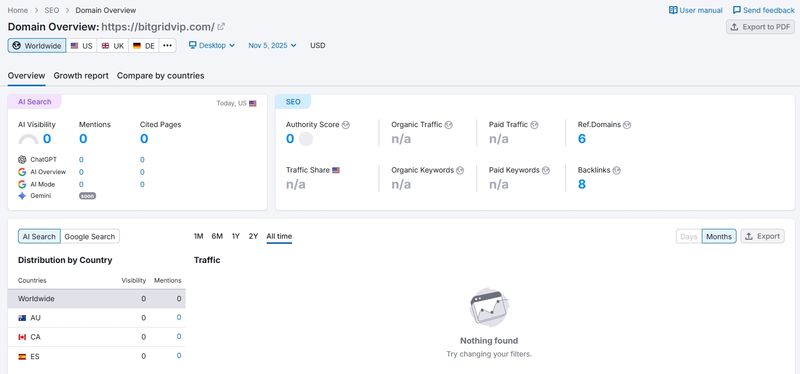Click the info icon next to Paid Keywords
The image size is (800, 374).
pyautogui.click(x=545, y=170)
